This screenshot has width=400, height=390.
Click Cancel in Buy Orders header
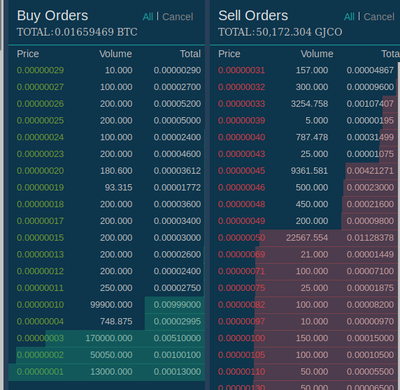(178, 17)
